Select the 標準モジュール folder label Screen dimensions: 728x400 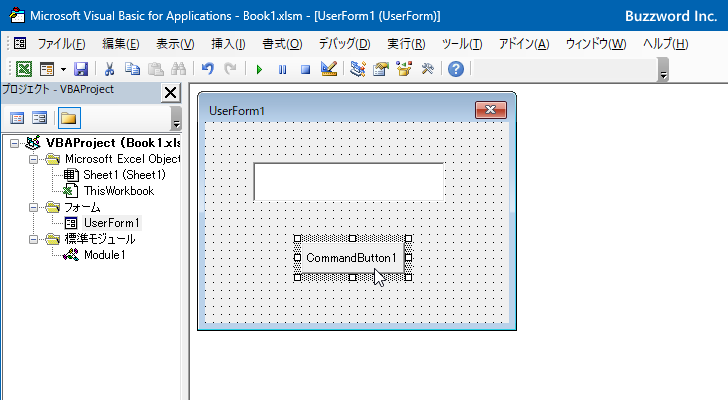(100, 239)
